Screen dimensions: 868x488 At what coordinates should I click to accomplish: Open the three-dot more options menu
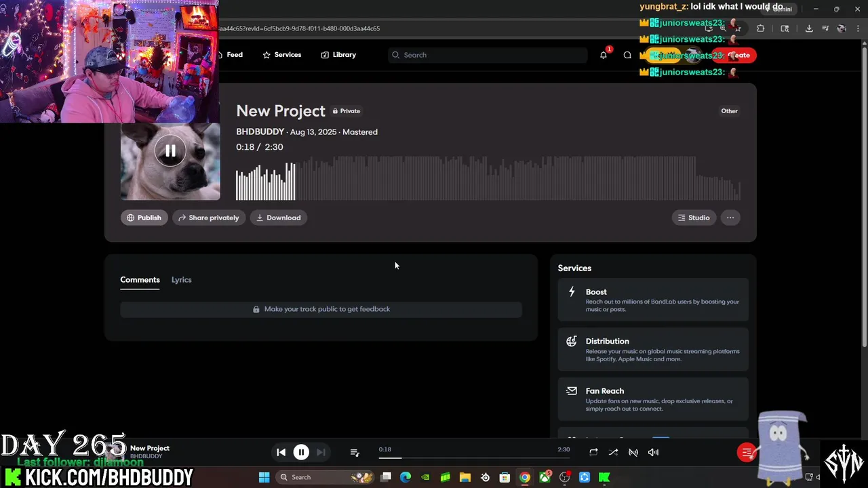coord(730,218)
